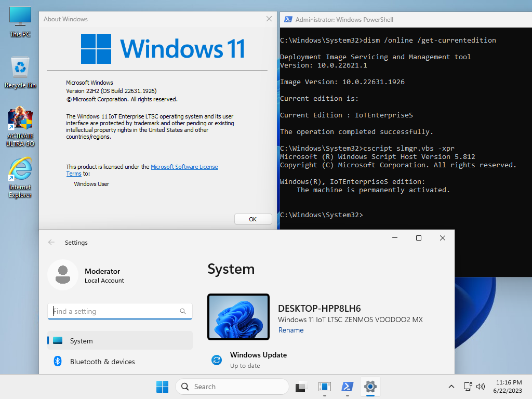Open Internet Explorer desktop shortcut
The width and height of the screenshot is (532, 399).
pos(20,178)
